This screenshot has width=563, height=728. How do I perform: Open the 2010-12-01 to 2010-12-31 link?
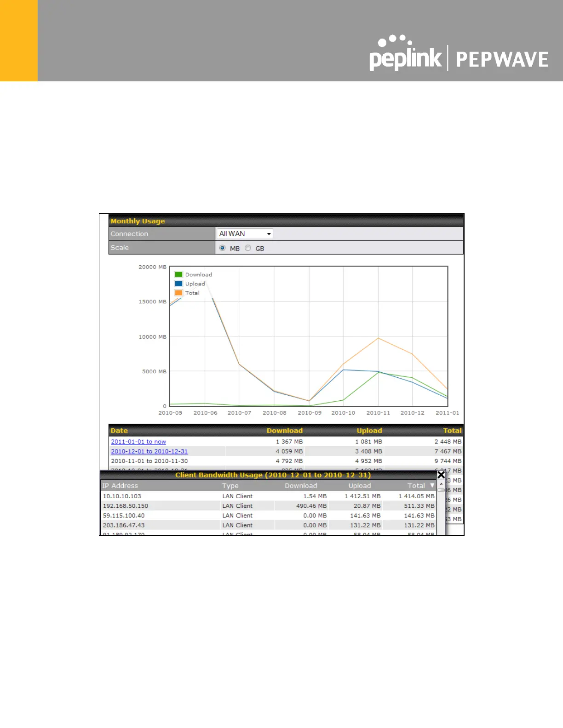149,451
